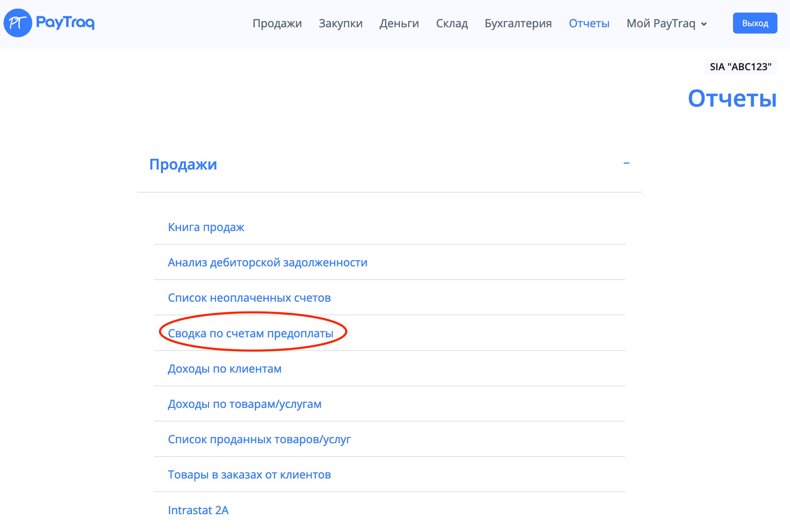Viewport: 790px width, 532px height.
Task: Open the Продажи menu in navigation bar
Action: click(277, 23)
